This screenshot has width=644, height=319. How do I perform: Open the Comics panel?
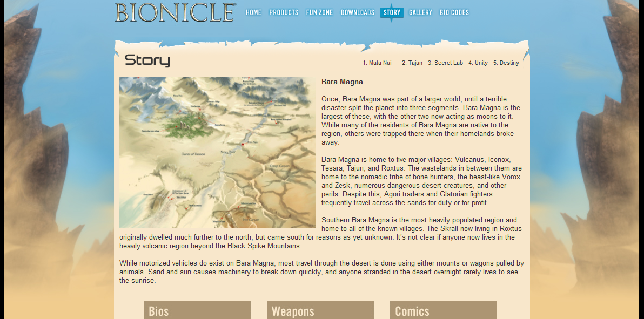tap(444, 310)
